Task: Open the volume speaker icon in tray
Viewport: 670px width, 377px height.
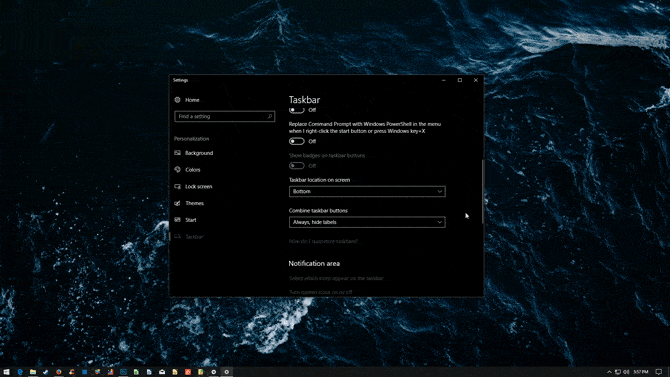Action: tap(626, 372)
